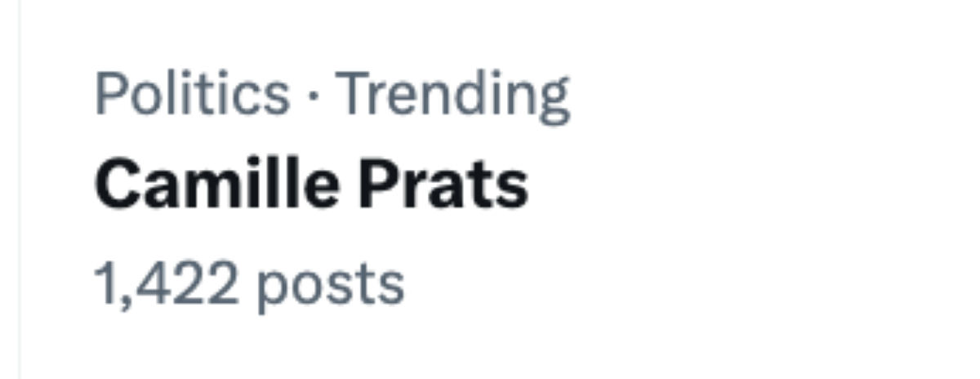Select the "1,422 posts" count text
The image size is (980, 379).
[x=249, y=284]
